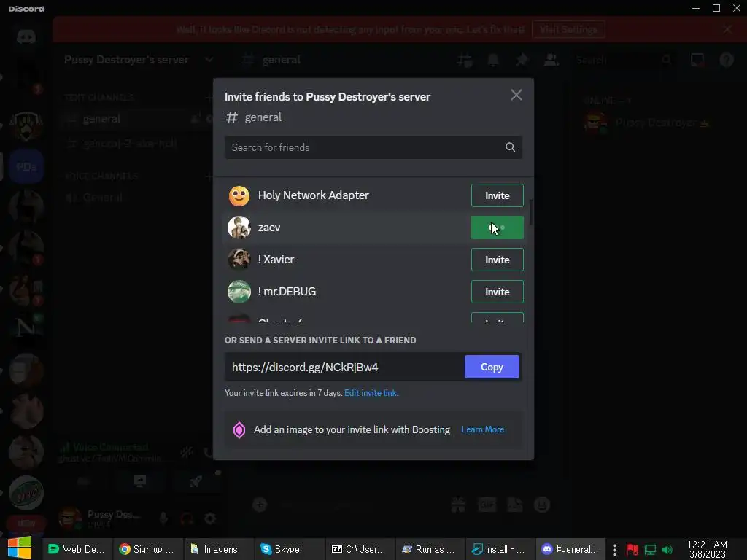Switch to Run as taskbar item
Screen dimensions: 747x560
point(430,549)
